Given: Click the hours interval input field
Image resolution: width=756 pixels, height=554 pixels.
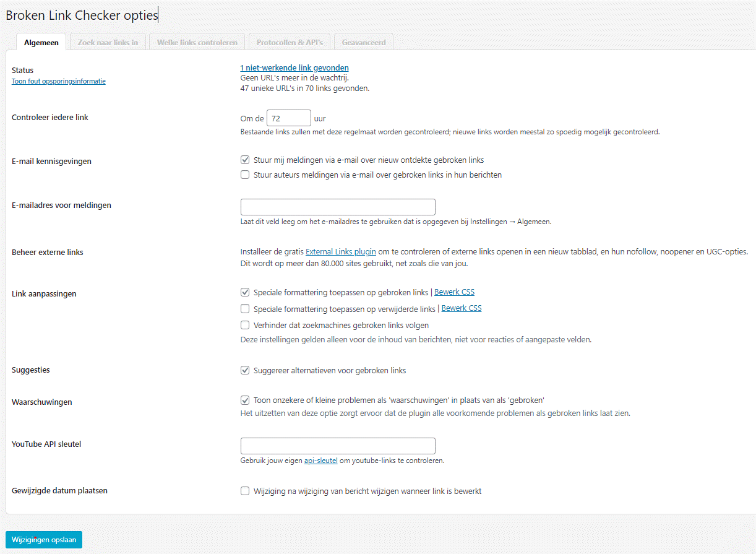Looking at the screenshot, I should 288,118.
